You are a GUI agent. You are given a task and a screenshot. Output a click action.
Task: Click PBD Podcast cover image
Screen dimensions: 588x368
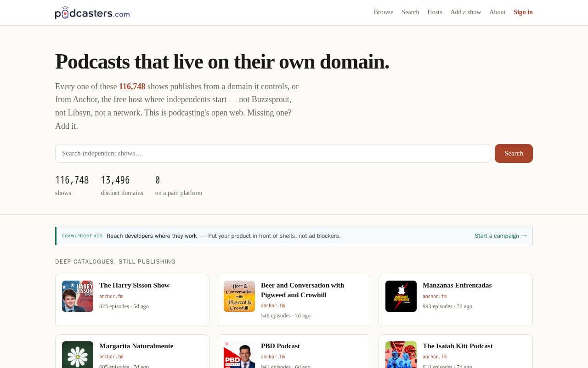point(239,355)
